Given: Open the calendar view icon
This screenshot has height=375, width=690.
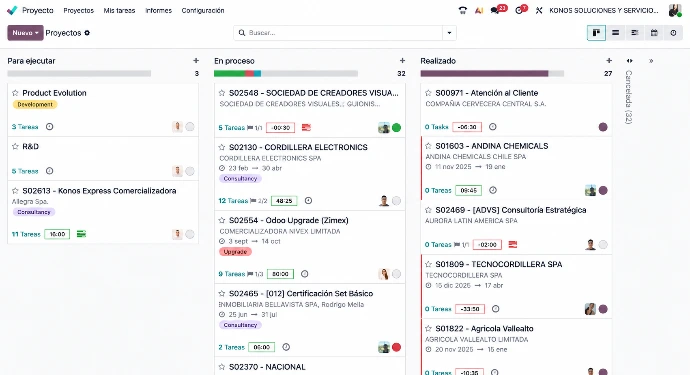Looking at the screenshot, I should (x=654, y=33).
